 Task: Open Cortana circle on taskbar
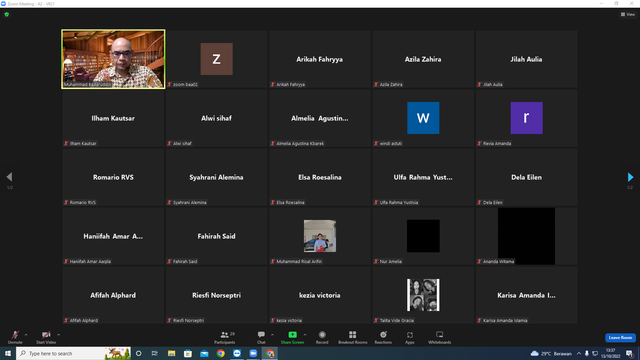coord(139,353)
